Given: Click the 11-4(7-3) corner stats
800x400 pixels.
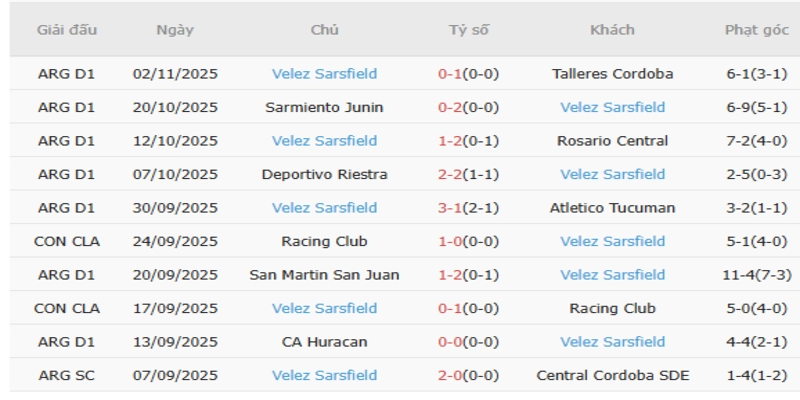Looking at the screenshot, I should 755,275.
